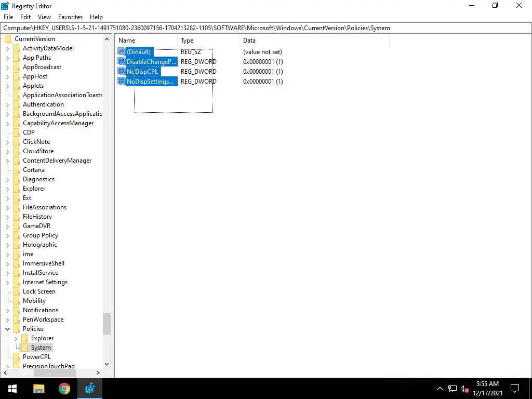Click the DisableChangeP... DWORD icon

[x=121, y=61]
